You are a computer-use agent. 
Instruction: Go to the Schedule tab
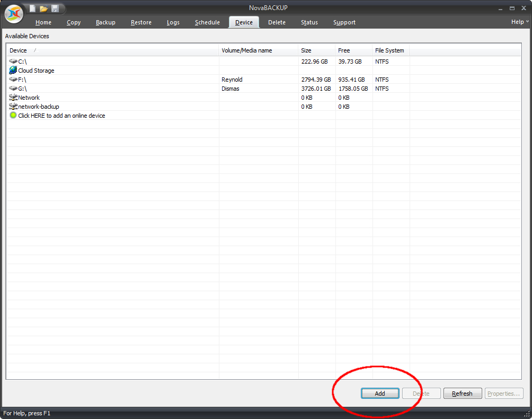point(207,22)
